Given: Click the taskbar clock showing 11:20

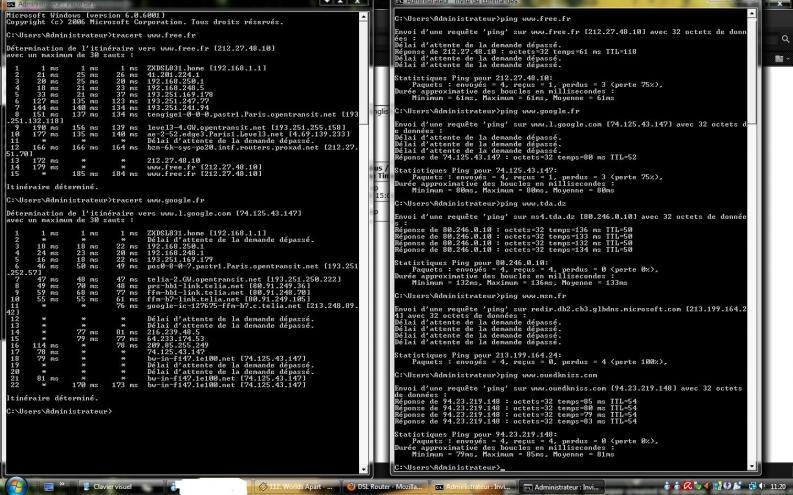Looking at the screenshot, I should pos(777,486).
